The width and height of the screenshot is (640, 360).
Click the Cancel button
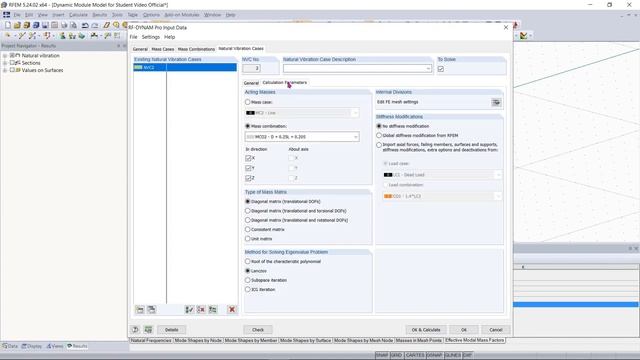pyautogui.click(x=496, y=330)
